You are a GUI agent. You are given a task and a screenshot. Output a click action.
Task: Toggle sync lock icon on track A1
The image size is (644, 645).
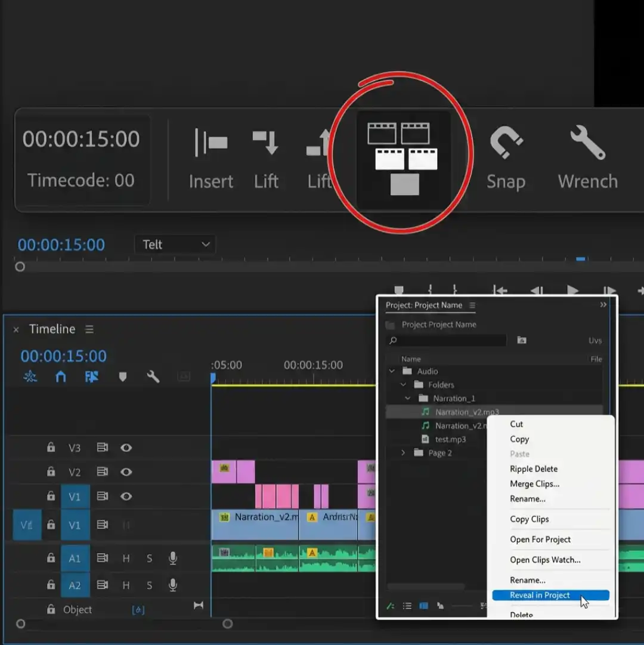(103, 558)
